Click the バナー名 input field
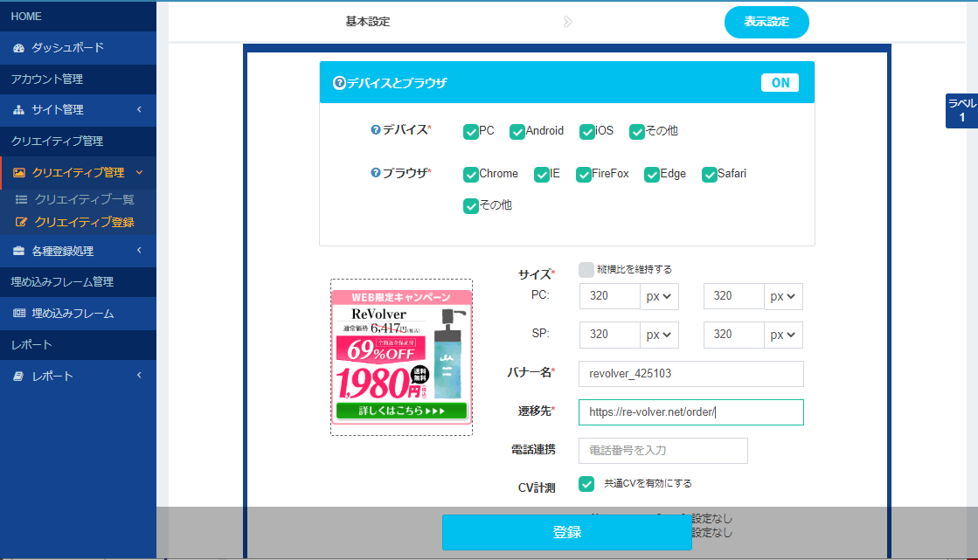The width and height of the screenshot is (978, 560). (691, 374)
